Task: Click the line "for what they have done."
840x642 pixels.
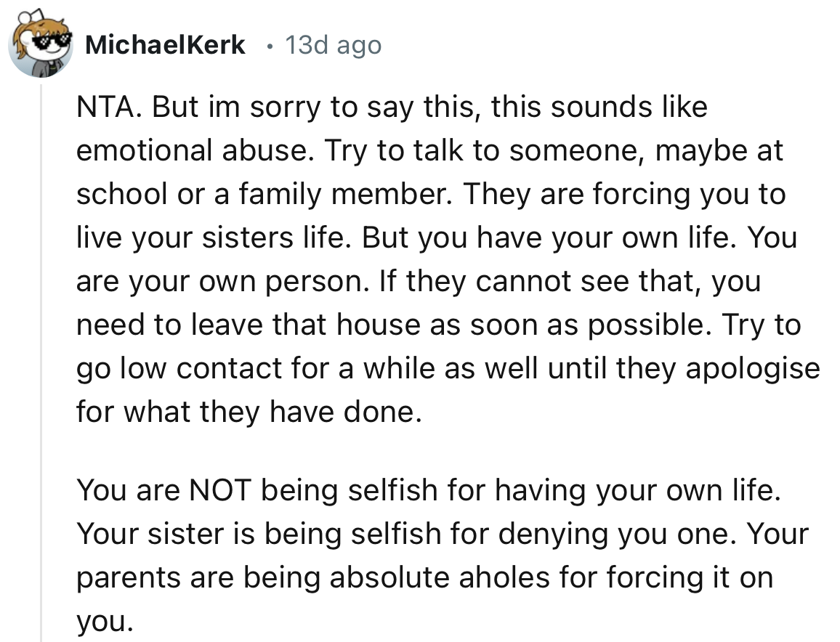Action: (249, 411)
